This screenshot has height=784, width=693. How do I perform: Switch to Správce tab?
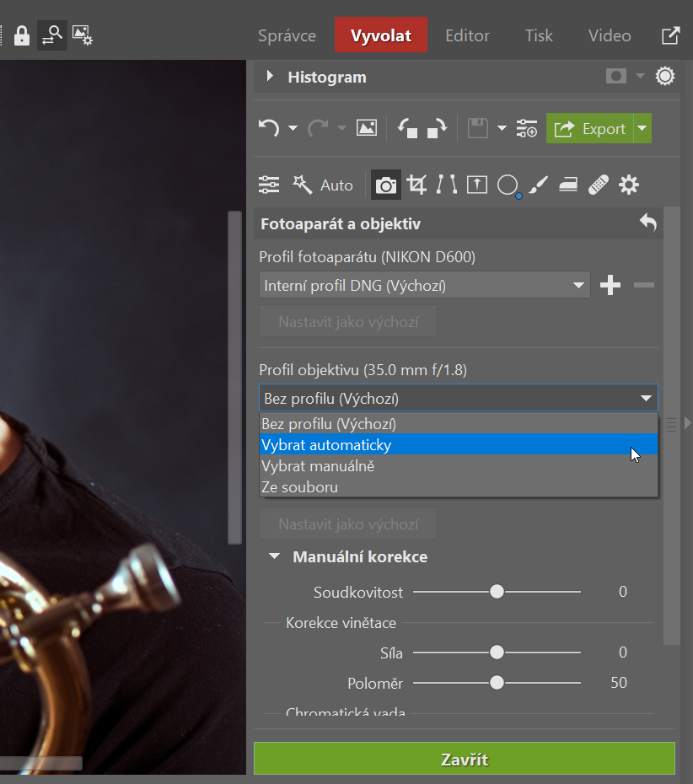point(287,35)
